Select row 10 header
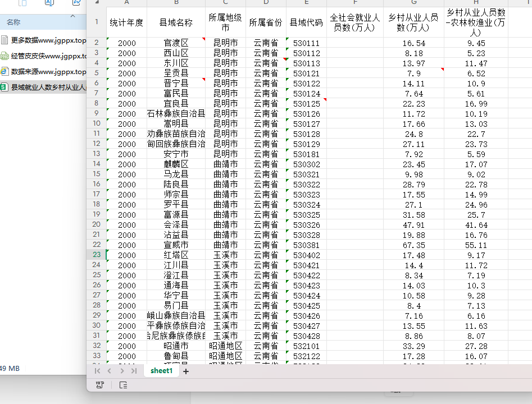The width and height of the screenshot is (532, 404). point(97,123)
